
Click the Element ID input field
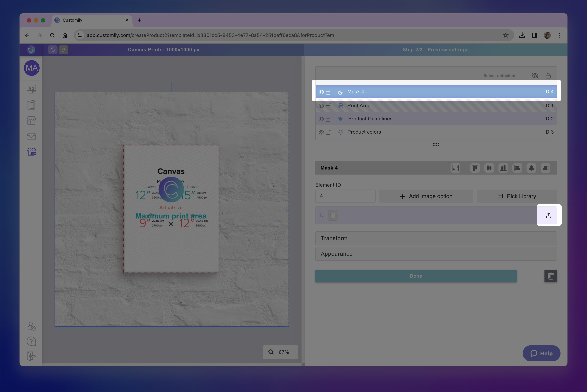(345, 196)
